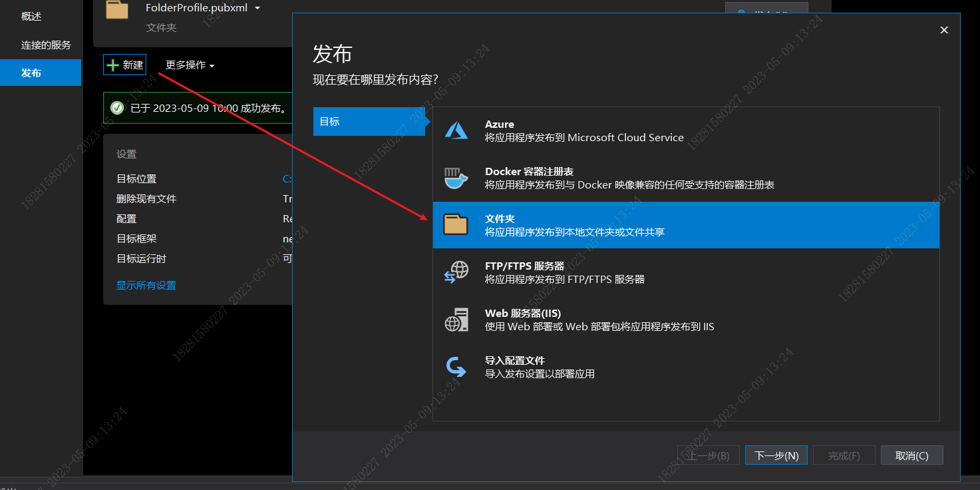Viewport: 980px width, 490px height.
Task: Select the 目标 step in the wizard
Action: [x=369, y=122]
